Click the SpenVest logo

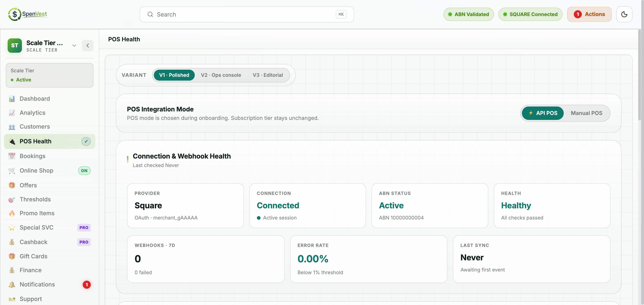pos(28,14)
